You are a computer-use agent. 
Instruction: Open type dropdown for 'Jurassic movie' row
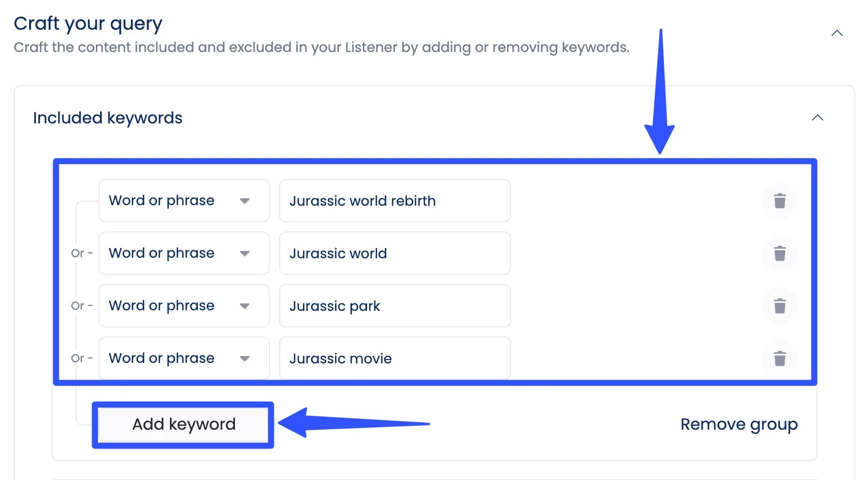[x=184, y=358]
